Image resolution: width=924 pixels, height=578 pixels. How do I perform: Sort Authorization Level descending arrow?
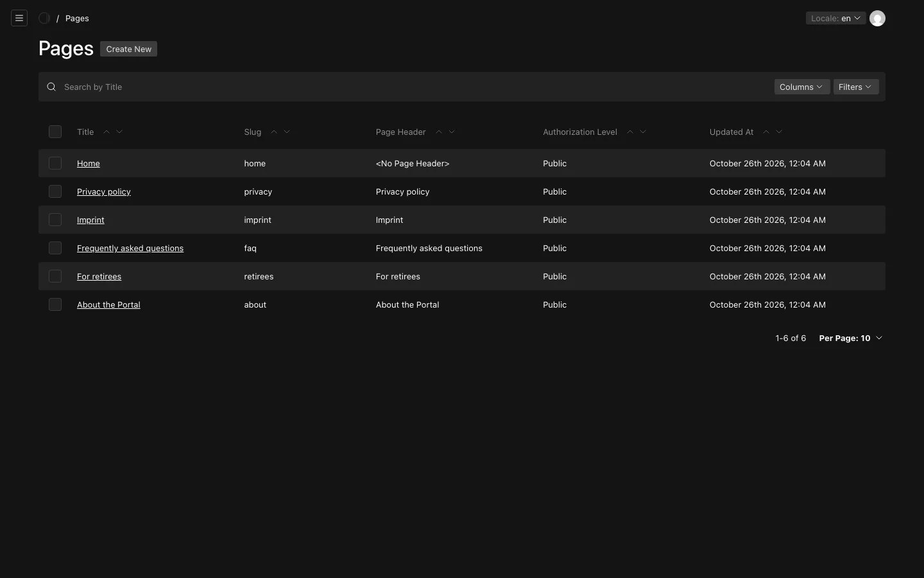643,132
